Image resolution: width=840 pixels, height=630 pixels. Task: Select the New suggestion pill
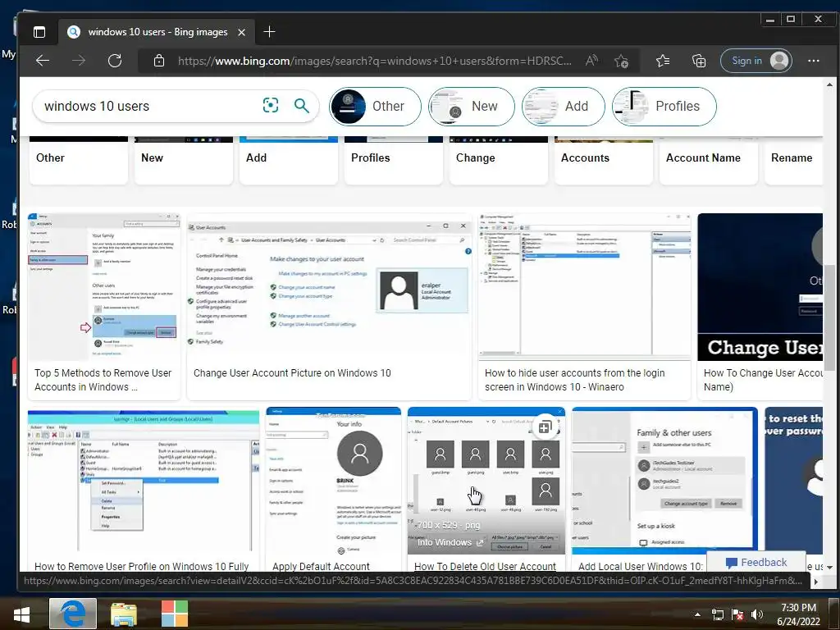472,106
